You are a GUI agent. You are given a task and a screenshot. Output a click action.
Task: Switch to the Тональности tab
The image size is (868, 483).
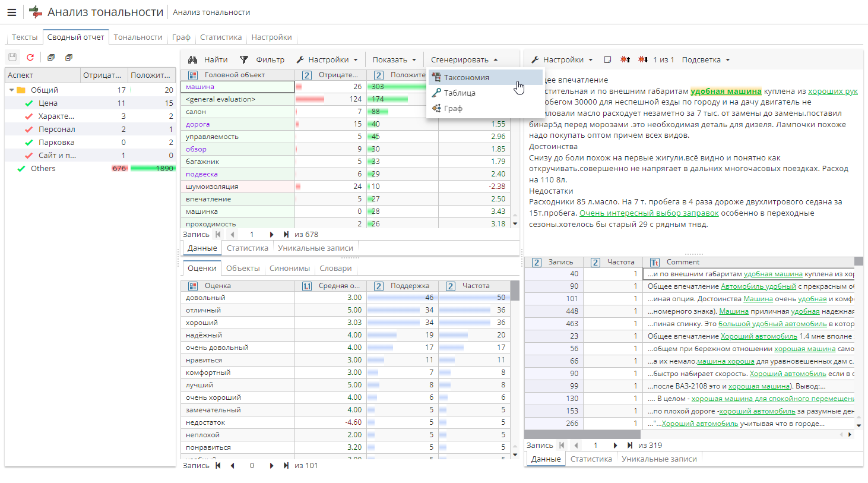point(138,37)
